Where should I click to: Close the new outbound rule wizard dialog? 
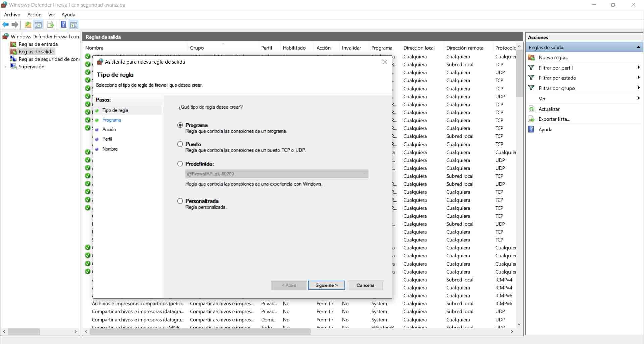click(385, 62)
